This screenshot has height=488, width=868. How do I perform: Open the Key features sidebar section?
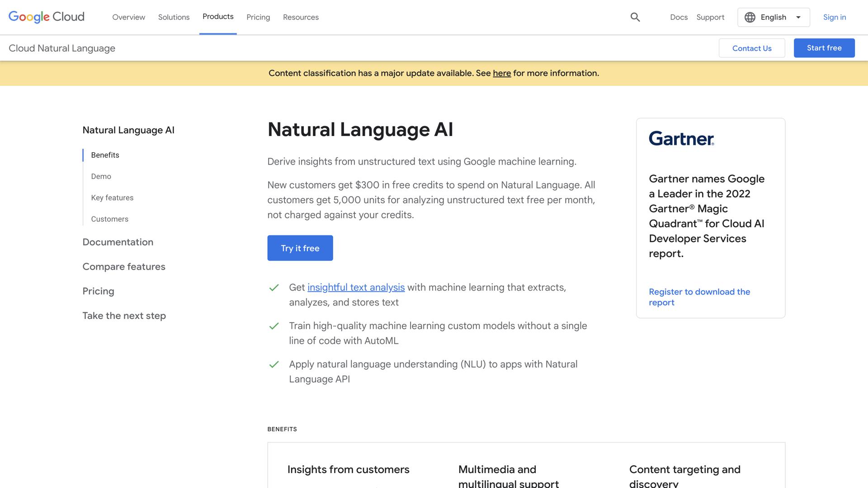tap(112, 197)
